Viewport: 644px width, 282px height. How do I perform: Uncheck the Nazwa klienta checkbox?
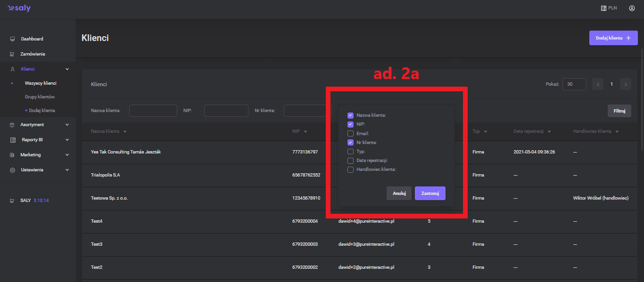350,115
